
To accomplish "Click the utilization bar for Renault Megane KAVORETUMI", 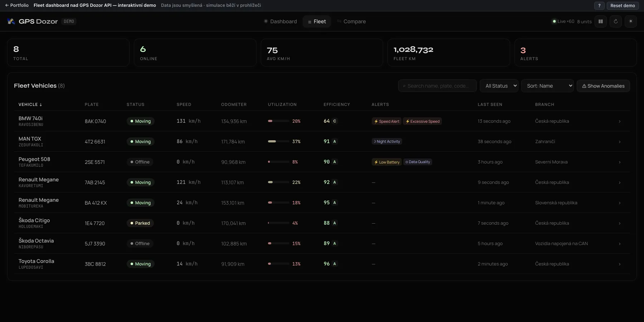I will 279,182.
